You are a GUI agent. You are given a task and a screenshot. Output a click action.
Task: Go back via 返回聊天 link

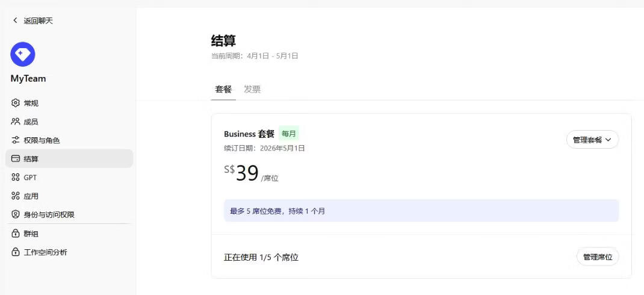[38, 20]
